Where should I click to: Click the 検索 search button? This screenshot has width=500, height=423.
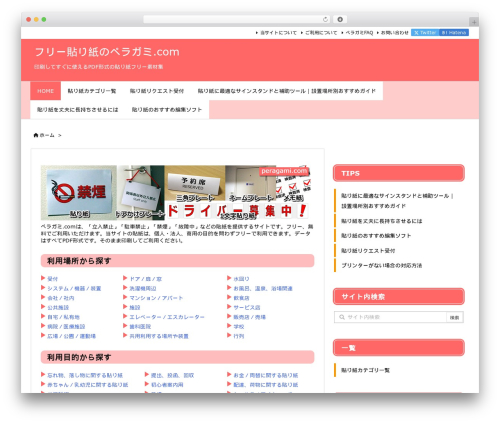455,317
